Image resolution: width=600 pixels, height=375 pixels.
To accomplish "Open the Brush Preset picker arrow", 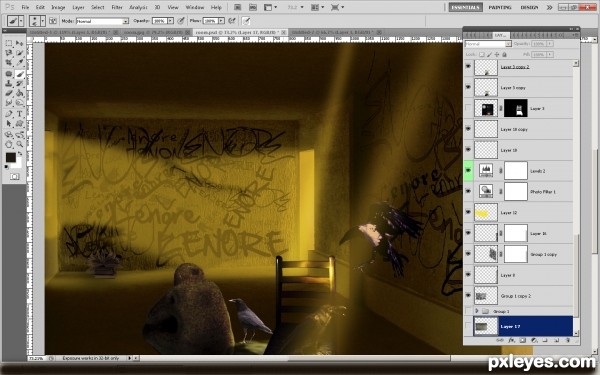I will click(43, 21).
